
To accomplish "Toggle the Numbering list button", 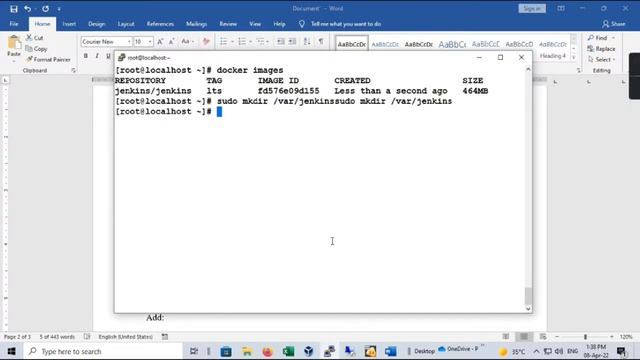I will pyautogui.click(x=242, y=42).
